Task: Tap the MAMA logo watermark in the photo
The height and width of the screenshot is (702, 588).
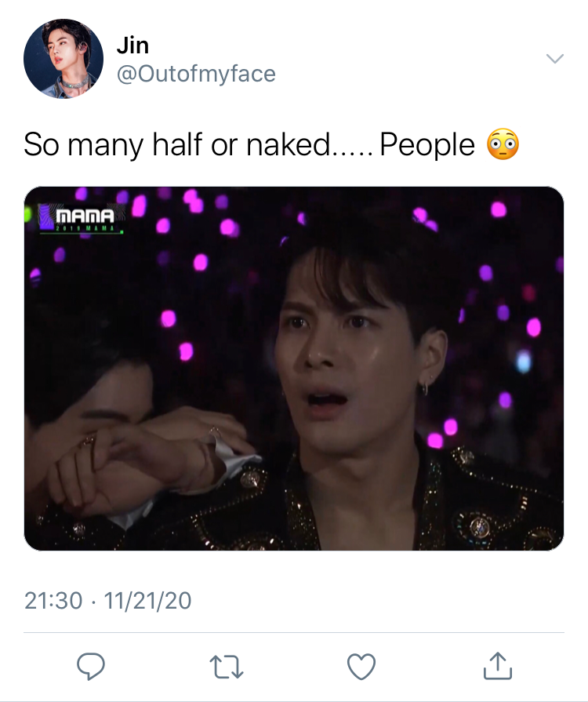Action: (81, 219)
